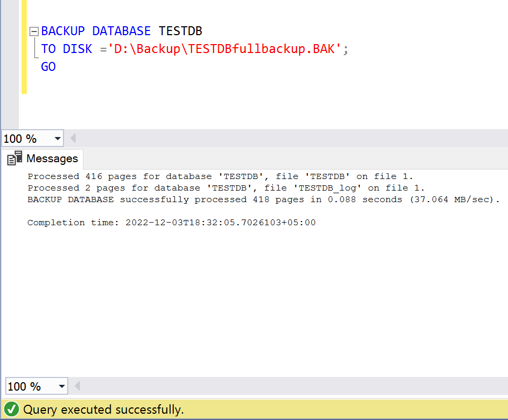The width and height of the screenshot is (508, 420).
Task: Click the 'Query executed successfully.' status text
Action: [103, 409]
